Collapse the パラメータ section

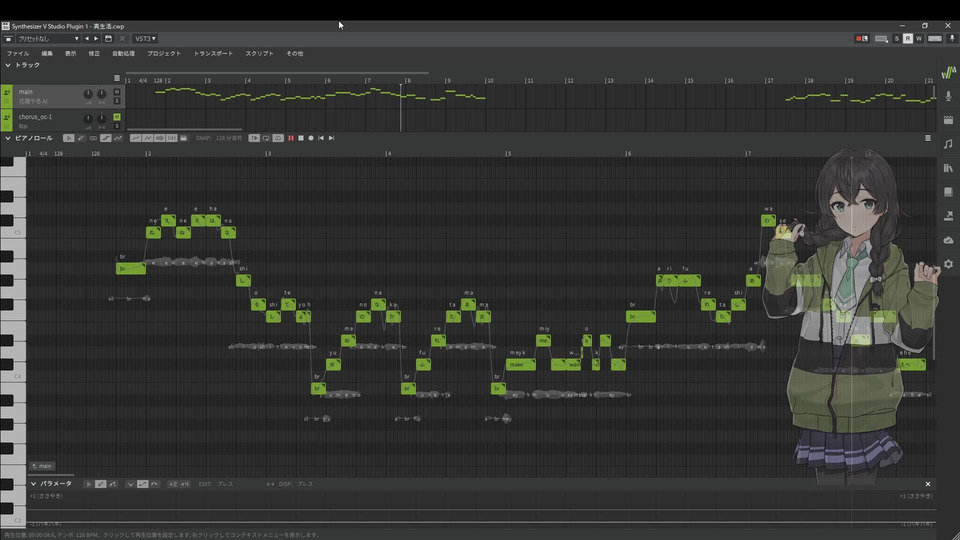point(34,484)
